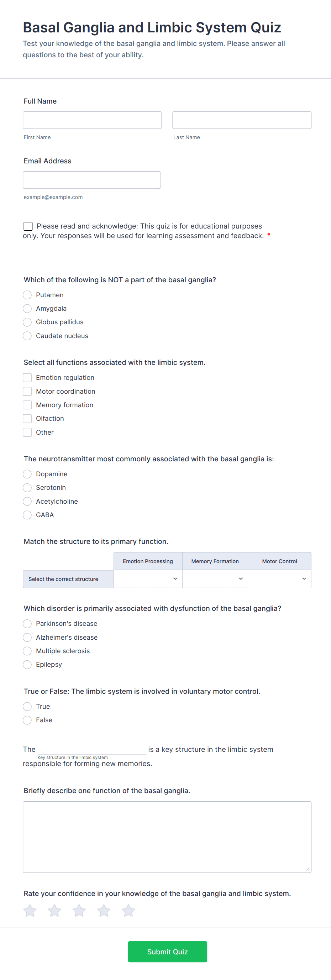Image resolution: width=331 pixels, height=980 pixels.
Task: Click the Submit Quiz button
Action: tap(167, 952)
